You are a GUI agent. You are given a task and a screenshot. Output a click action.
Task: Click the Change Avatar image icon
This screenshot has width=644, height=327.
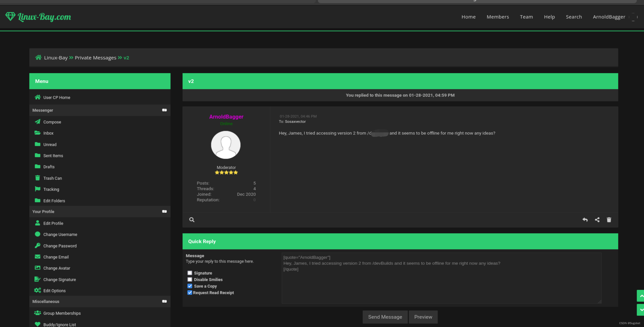37,268
